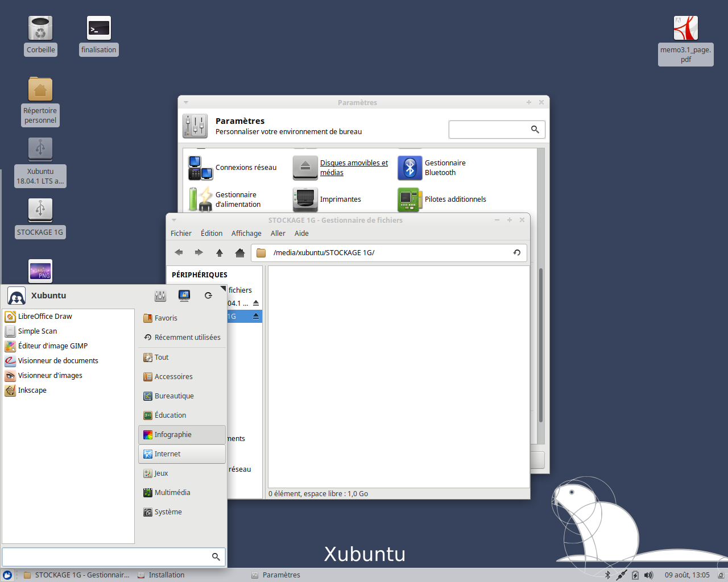Go to home folder in file manager
The image size is (728, 582).
pos(239,252)
